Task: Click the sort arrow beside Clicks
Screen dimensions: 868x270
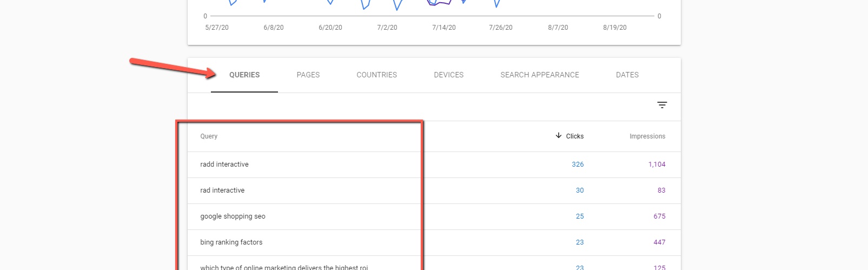Action: pyautogui.click(x=559, y=136)
